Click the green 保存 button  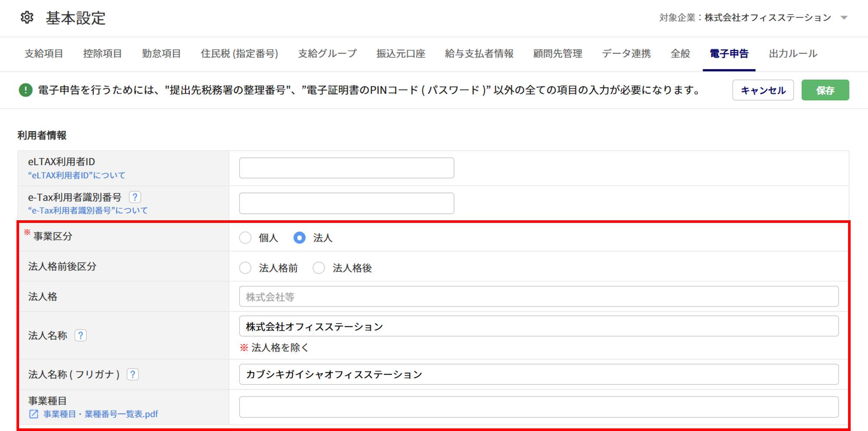click(825, 90)
